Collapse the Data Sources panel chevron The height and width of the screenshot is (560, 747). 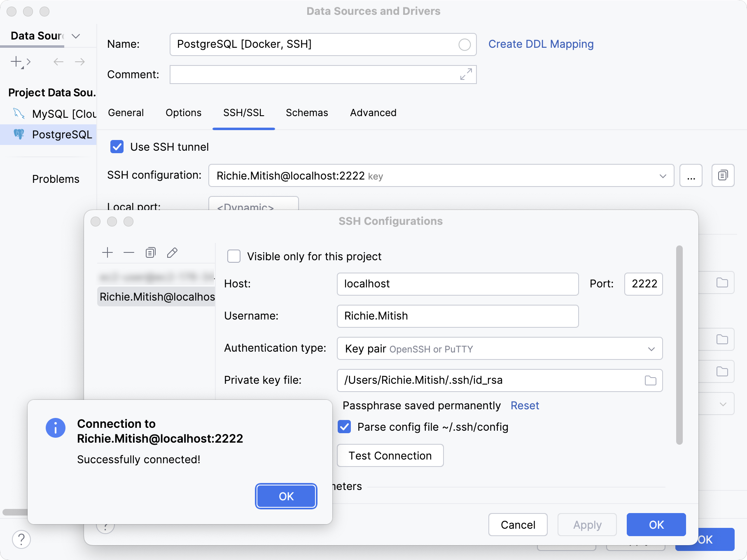point(75,36)
